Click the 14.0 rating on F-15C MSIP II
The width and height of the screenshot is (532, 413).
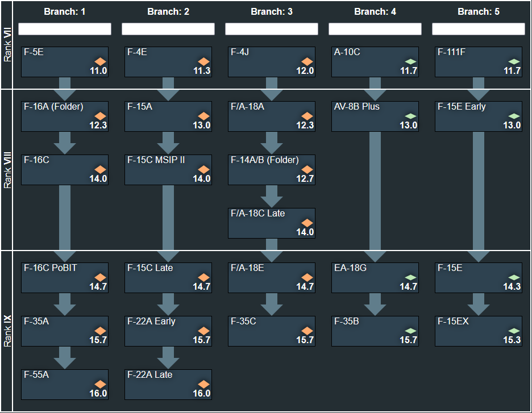pyautogui.click(x=202, y=179)
